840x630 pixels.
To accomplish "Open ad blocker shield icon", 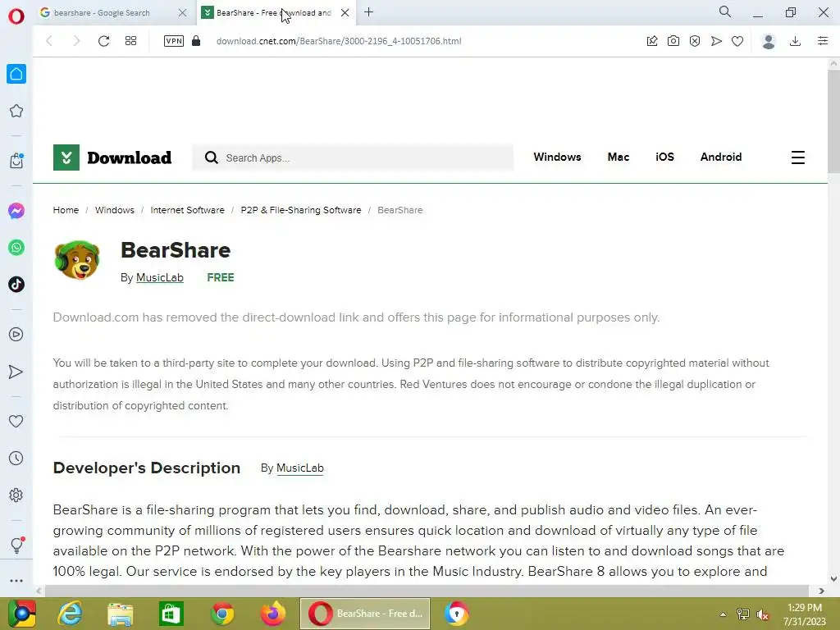I will pyautogui.click(x=695, y=41).
